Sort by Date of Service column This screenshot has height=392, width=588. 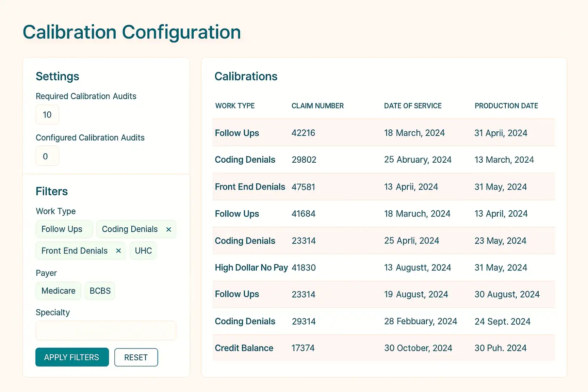pos(413,106)
